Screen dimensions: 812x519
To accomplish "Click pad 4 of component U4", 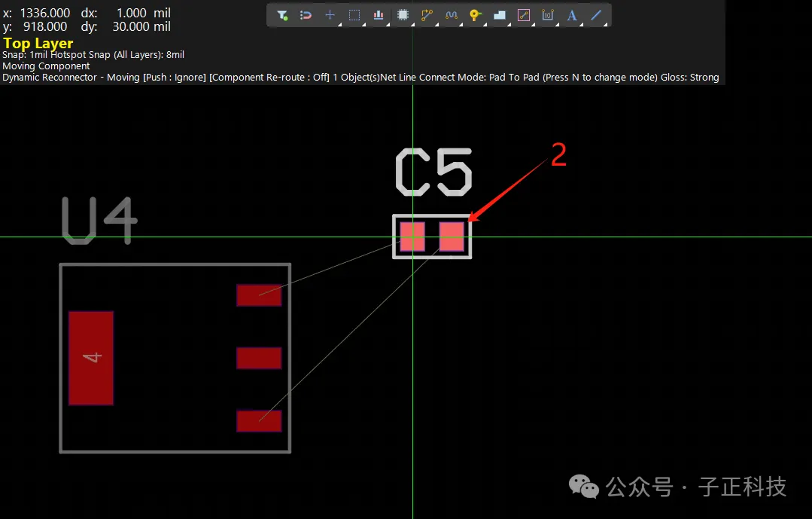I will tap(91, 358).
